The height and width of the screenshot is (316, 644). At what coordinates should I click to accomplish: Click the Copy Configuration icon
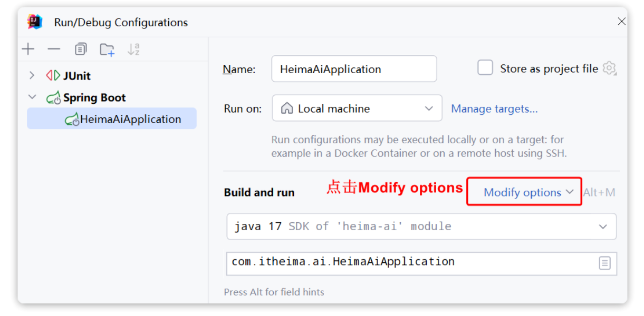tap(80, 50)
